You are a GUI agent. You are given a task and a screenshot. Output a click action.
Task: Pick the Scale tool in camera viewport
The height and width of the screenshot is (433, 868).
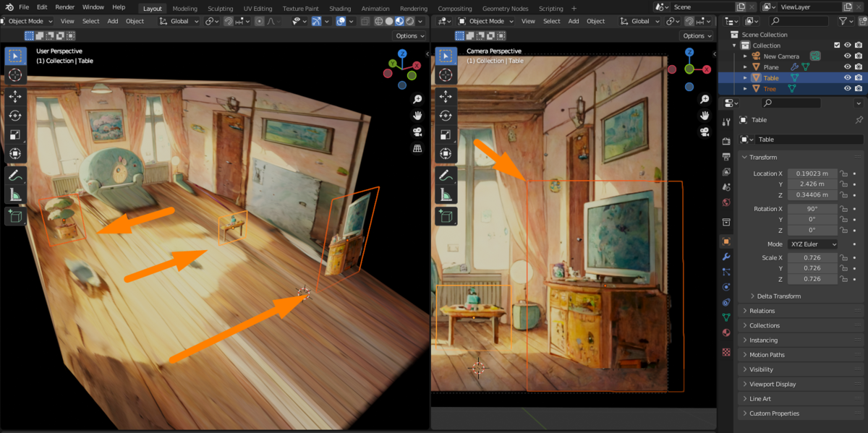[446, 134]
